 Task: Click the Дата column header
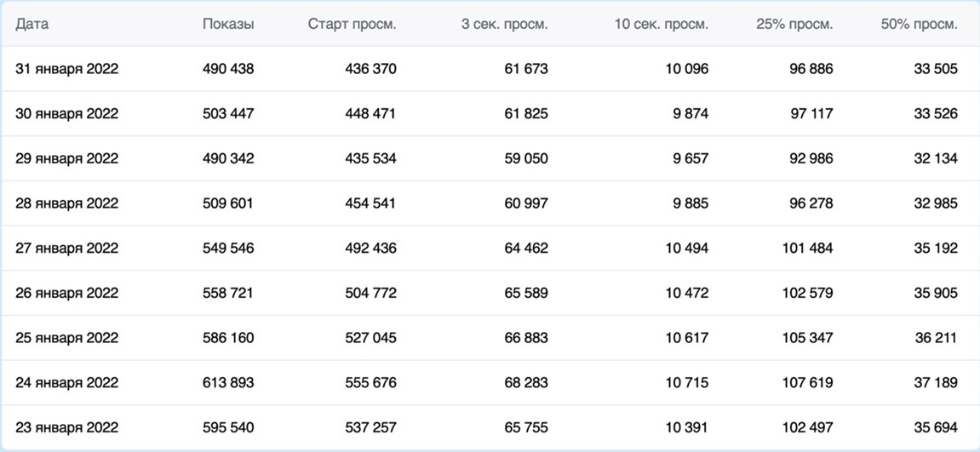32,25
